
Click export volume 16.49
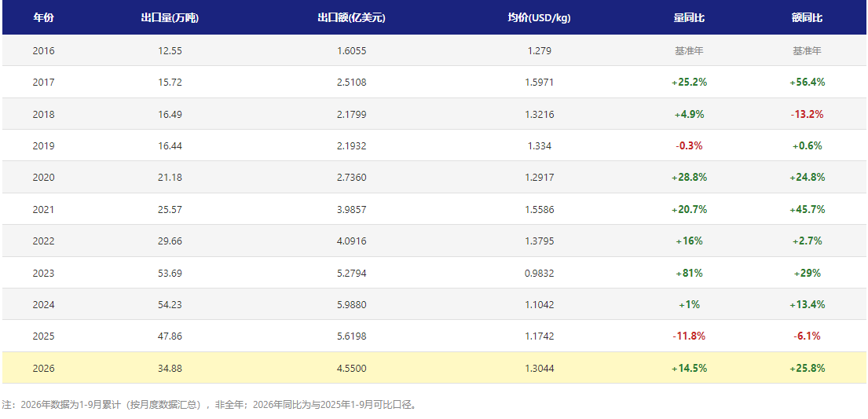pos(170,114)
